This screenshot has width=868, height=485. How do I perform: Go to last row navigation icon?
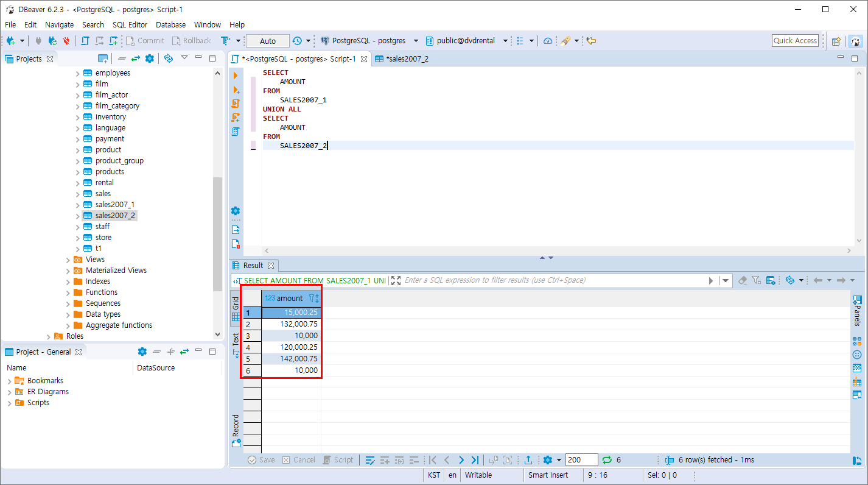tap(475, 460)
